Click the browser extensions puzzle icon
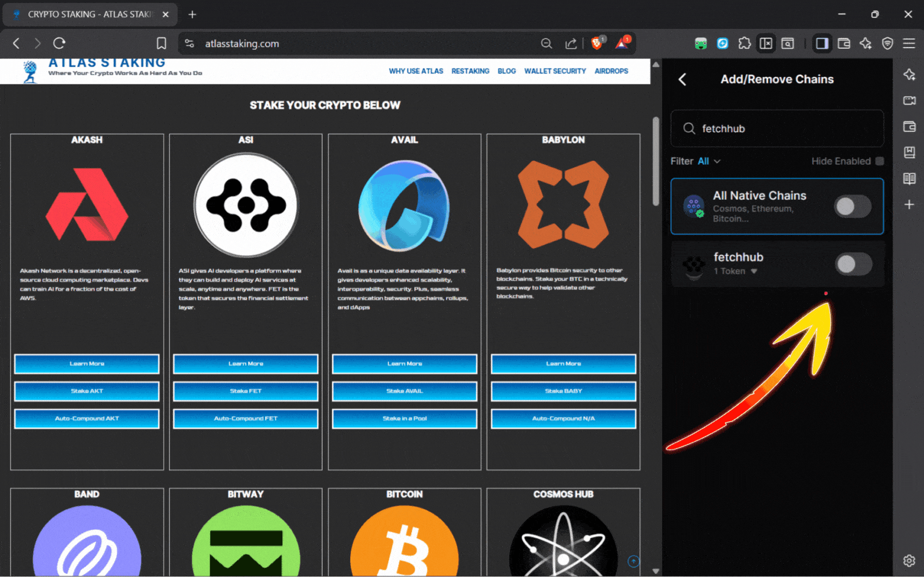This screenshot has height=577, width=924. coord(745,43)
